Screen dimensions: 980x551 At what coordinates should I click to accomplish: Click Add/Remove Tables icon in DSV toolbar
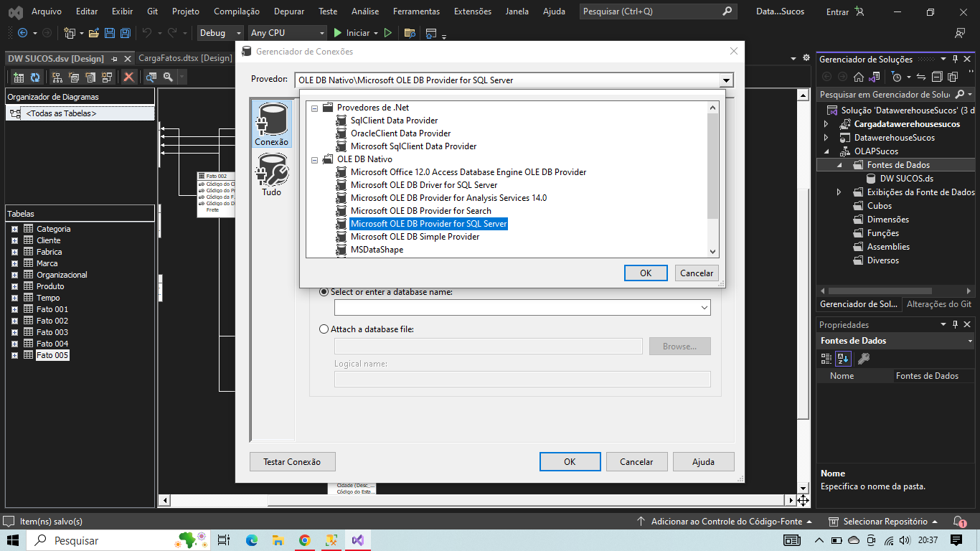point(18,77)
